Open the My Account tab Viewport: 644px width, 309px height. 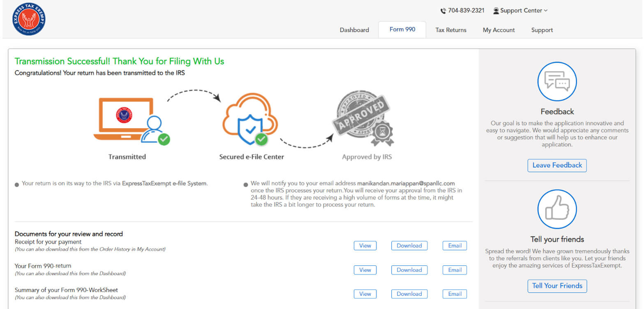click(x=499, y=30)
